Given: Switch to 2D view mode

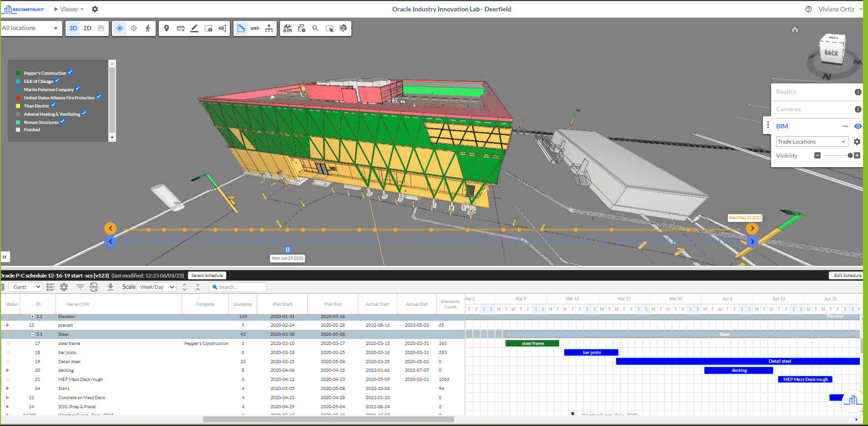Looking at the screenshot, I should pyautogui.click(x=87, y=28).
